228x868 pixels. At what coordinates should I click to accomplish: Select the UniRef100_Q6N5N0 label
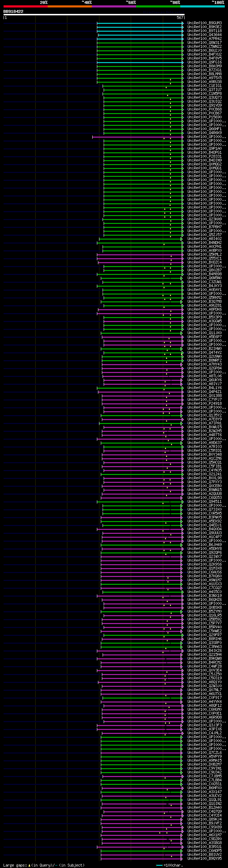204,278
